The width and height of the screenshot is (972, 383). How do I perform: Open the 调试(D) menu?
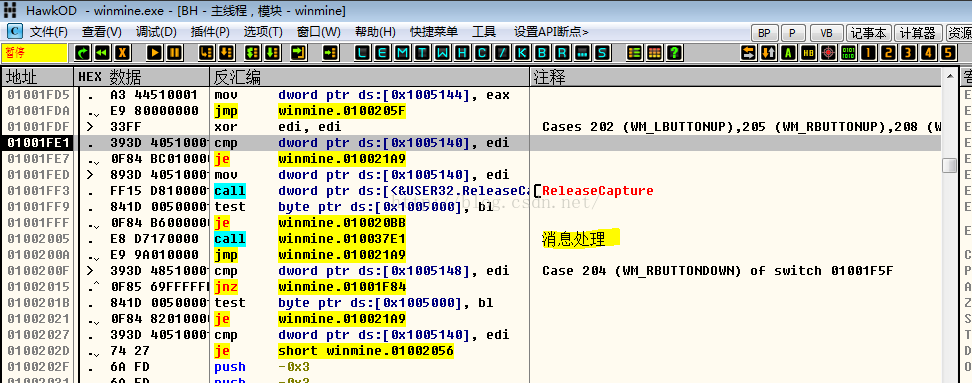[x=156, y=32]
